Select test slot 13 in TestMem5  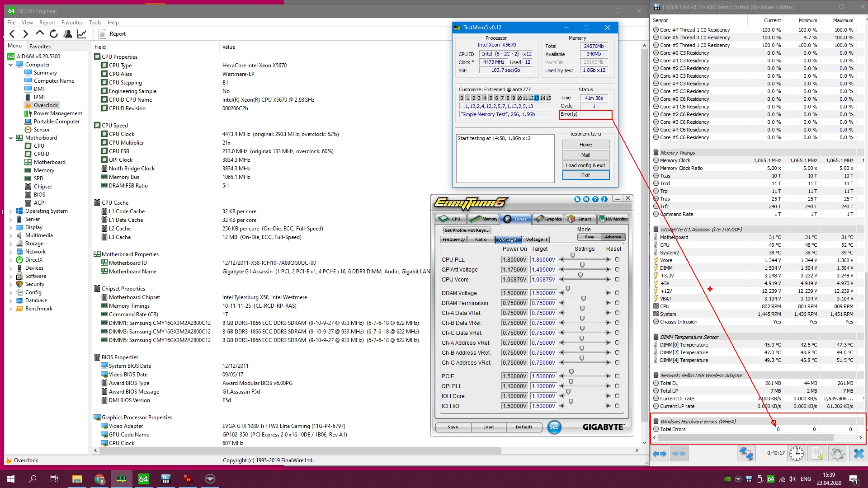537,98
